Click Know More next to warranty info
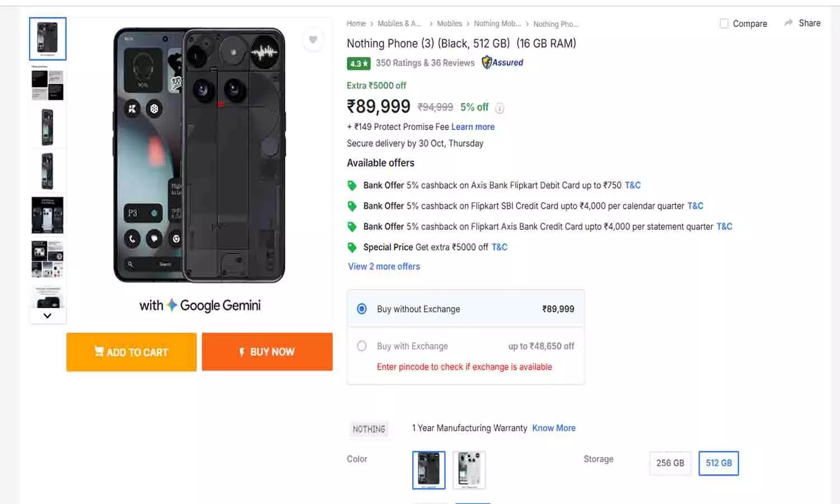Screen dimensions: 840x504 pos(553,428)
